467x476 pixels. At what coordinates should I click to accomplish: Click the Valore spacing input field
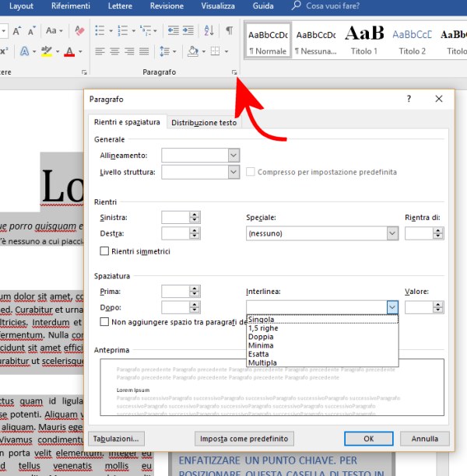[419, 307]
